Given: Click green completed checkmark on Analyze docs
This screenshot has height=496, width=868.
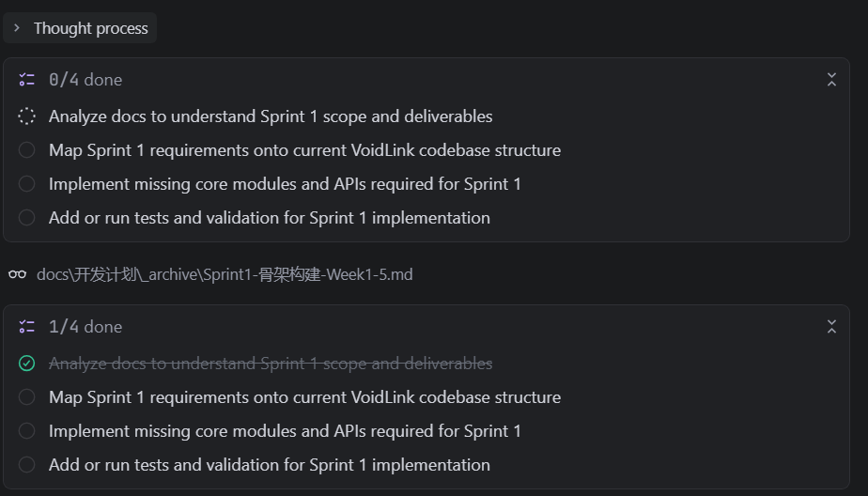Looking at the screenshot, I should pos(27,364).
